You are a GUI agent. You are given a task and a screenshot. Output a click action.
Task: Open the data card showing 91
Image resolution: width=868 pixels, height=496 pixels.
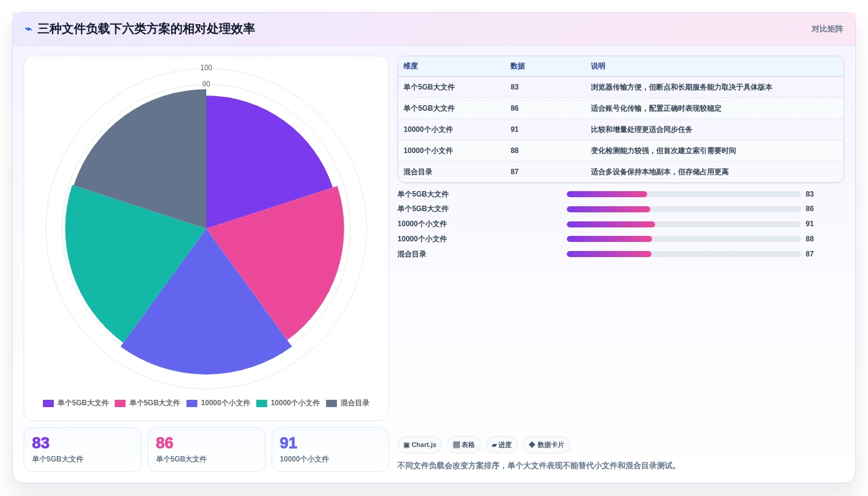pyautogui.click(x=330, y=449)
